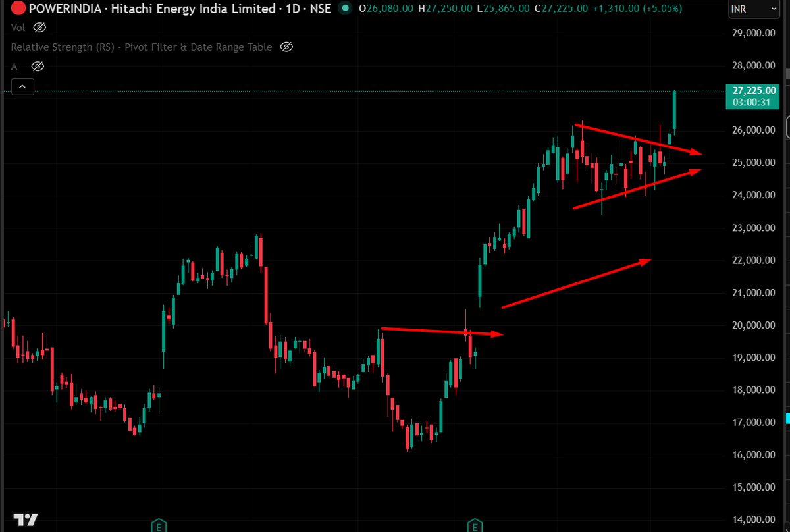Click the 24,000.00 price axis label

click(754, 195)
